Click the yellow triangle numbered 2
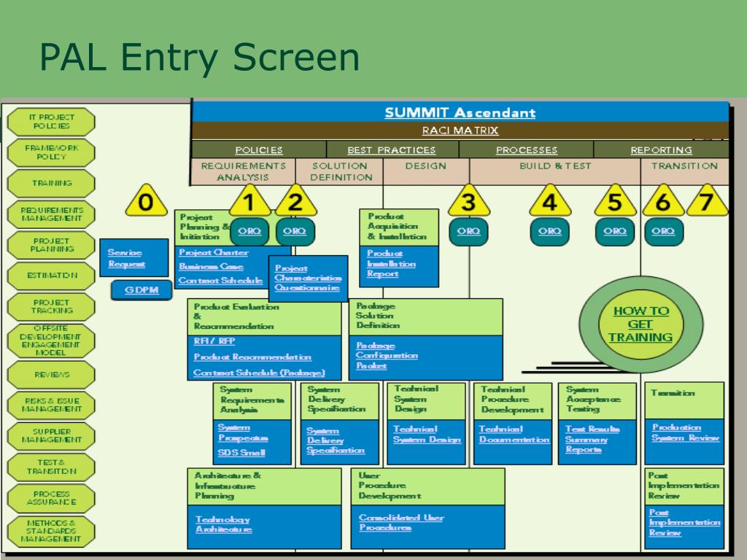The height and width of the screenshot is (560, 747). (295, 201)
